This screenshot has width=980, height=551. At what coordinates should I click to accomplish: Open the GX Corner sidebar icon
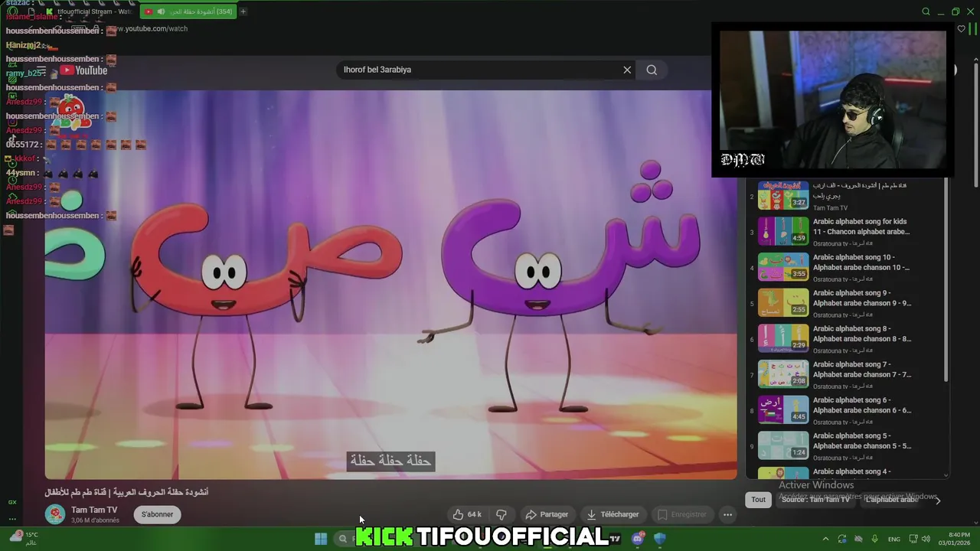tap(12, 502)
